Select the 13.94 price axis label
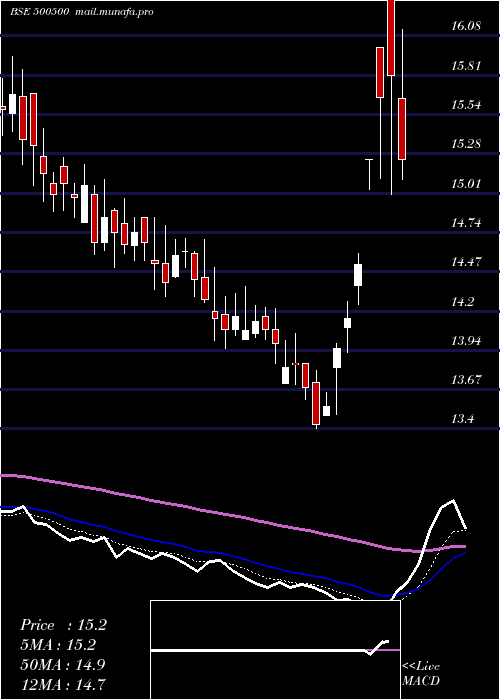500x700 pixels. 466,341
